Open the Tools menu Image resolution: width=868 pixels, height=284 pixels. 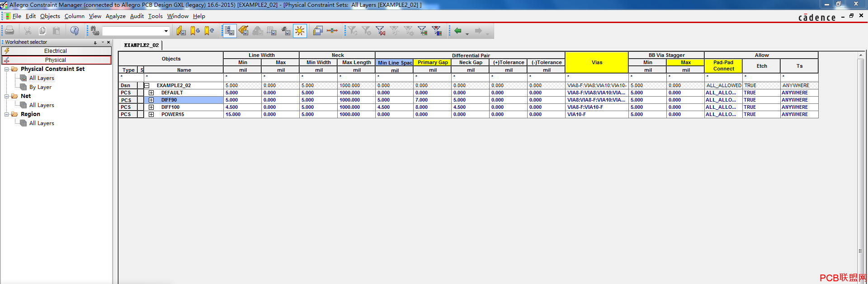click(x=156, y=16)
